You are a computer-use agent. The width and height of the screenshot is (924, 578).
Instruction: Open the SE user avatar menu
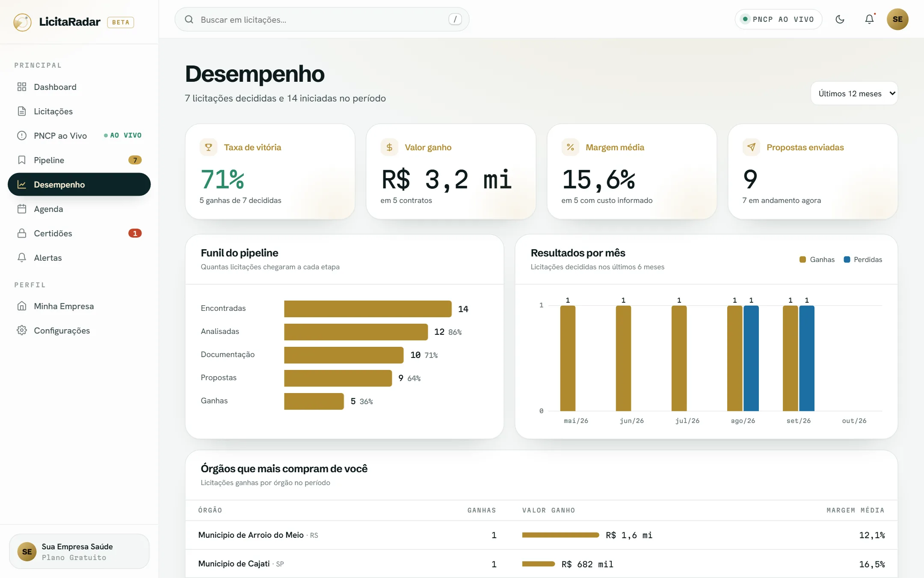coord(897,19)
